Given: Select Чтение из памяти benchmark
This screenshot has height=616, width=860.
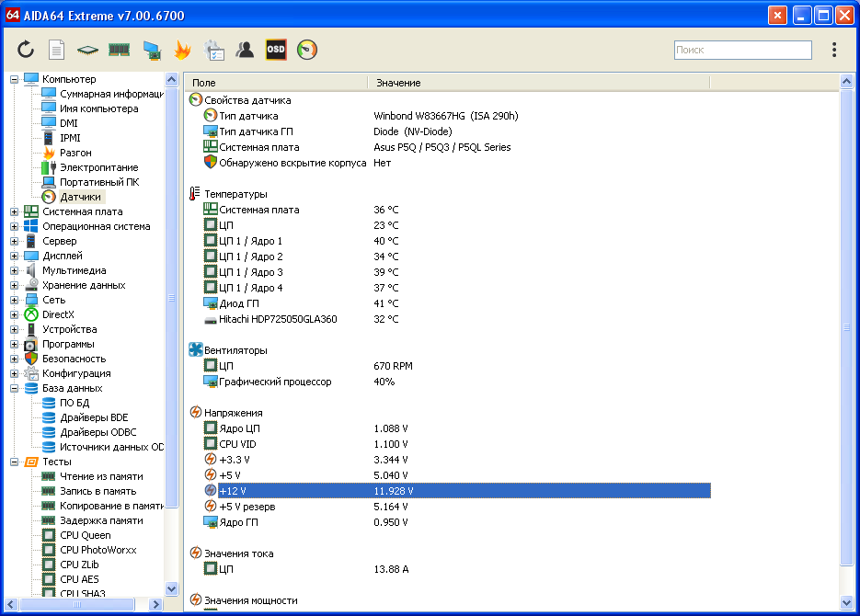Looking at the screenshot, I should pyautogui.click(x=101, y=476).
